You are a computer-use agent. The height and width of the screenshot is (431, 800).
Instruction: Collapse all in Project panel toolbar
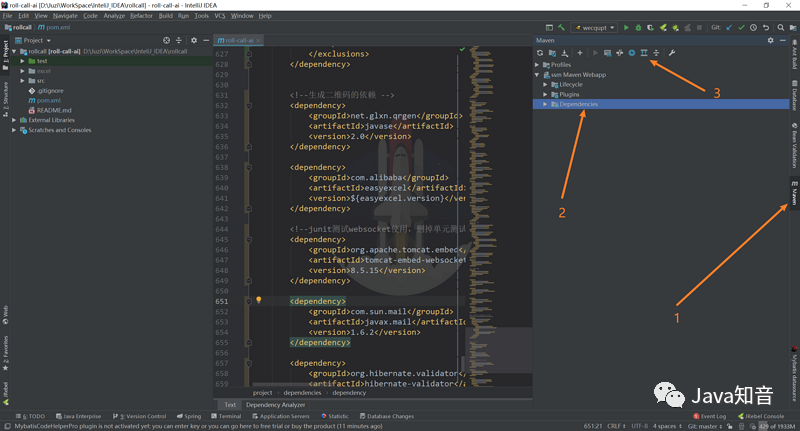[179, 40]
